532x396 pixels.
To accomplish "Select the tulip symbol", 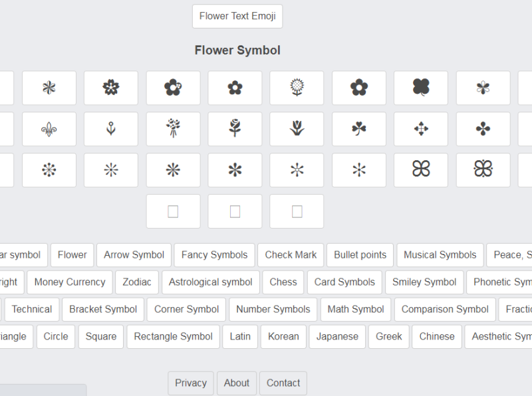I will [x=297, y=129].
